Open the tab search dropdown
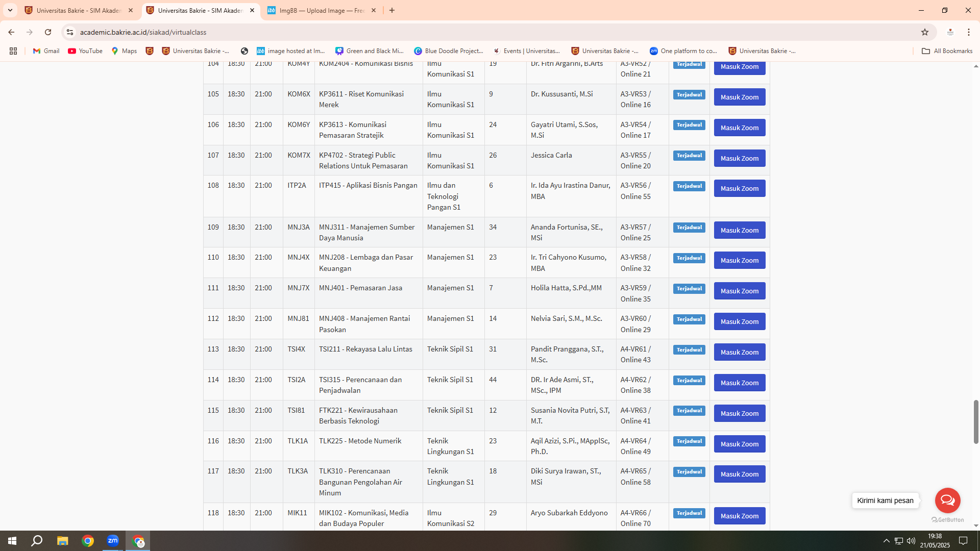 10,10
